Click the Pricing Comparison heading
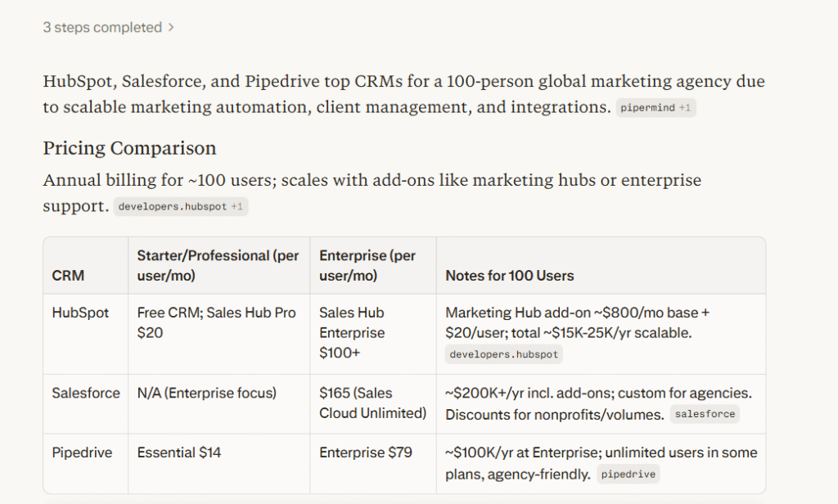 [x=129, y=148]
